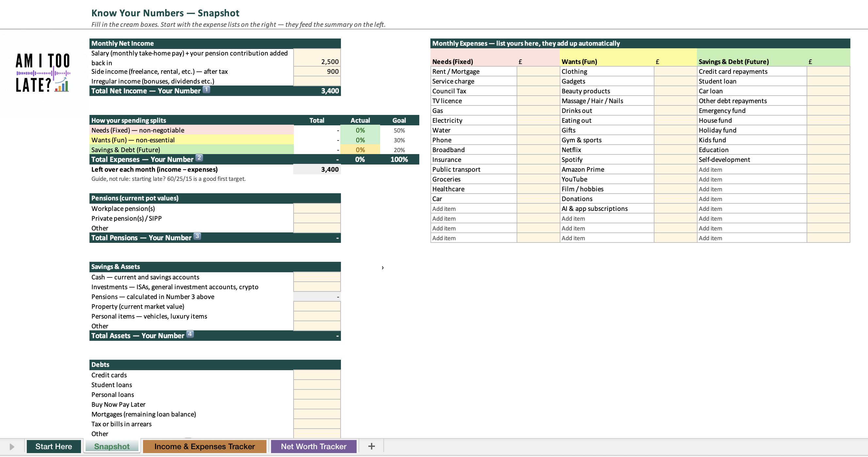Screen dimensions: 868x457
Task: Select the 'Savings & Assets' section header
Action: pos(215,267)
